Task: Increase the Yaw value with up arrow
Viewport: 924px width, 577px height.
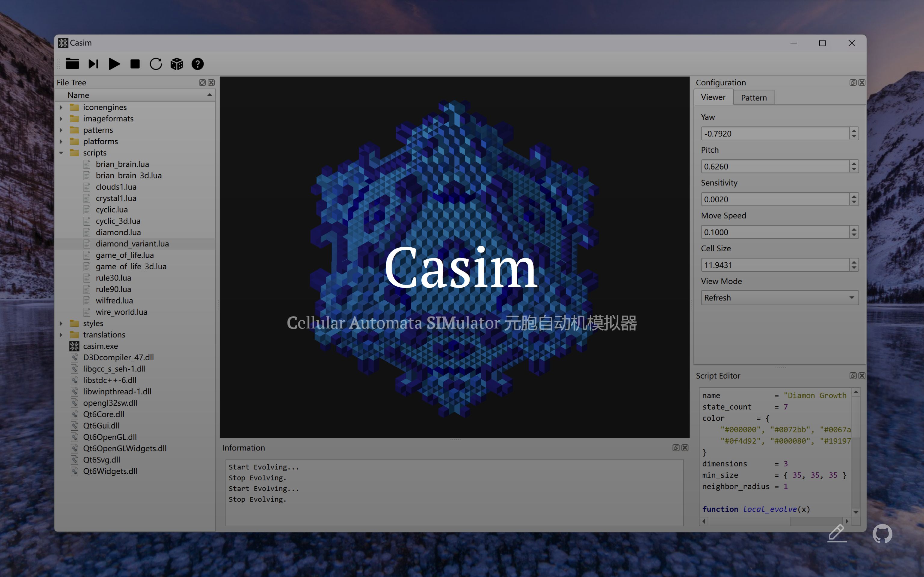Action: [854, 130]
